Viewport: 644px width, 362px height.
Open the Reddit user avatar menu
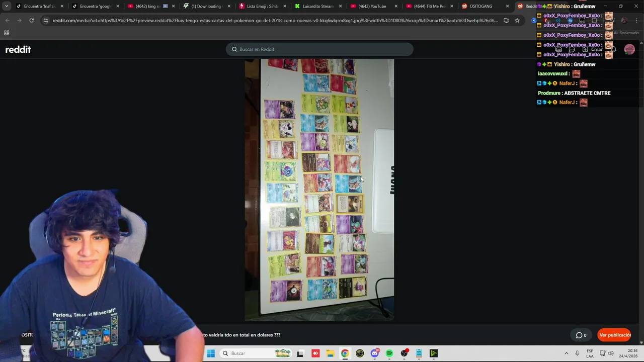tap(629, 49)
